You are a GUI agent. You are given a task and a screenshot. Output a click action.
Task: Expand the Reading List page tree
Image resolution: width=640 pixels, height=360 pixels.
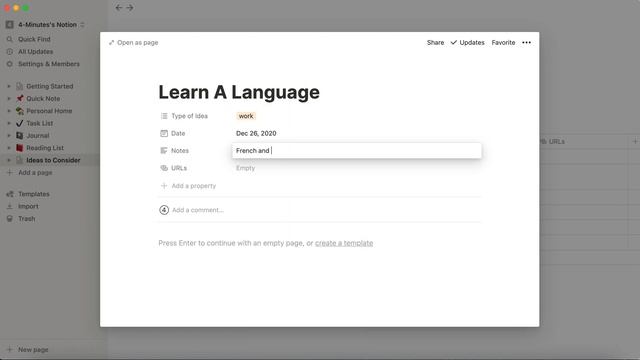point(9,148)
